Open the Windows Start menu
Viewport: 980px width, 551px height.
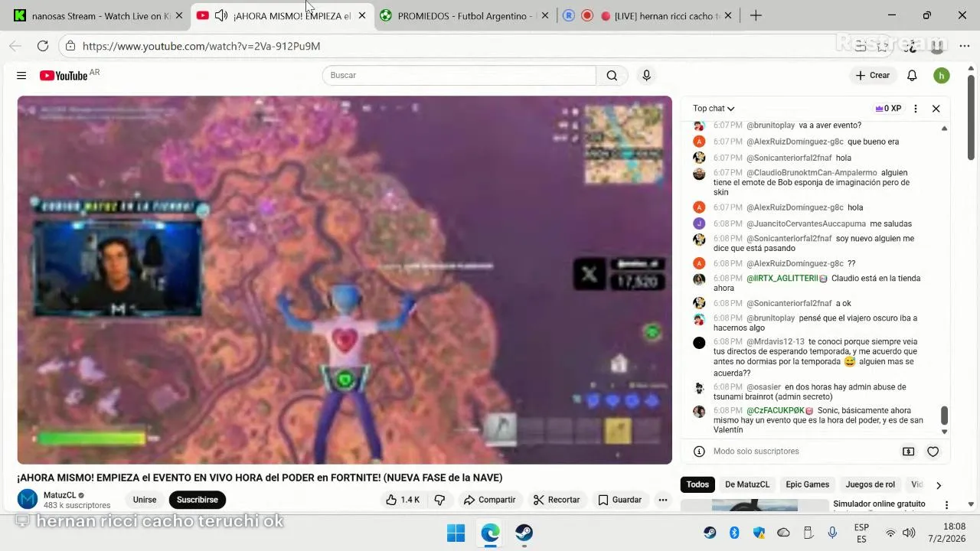coord(456,533)
